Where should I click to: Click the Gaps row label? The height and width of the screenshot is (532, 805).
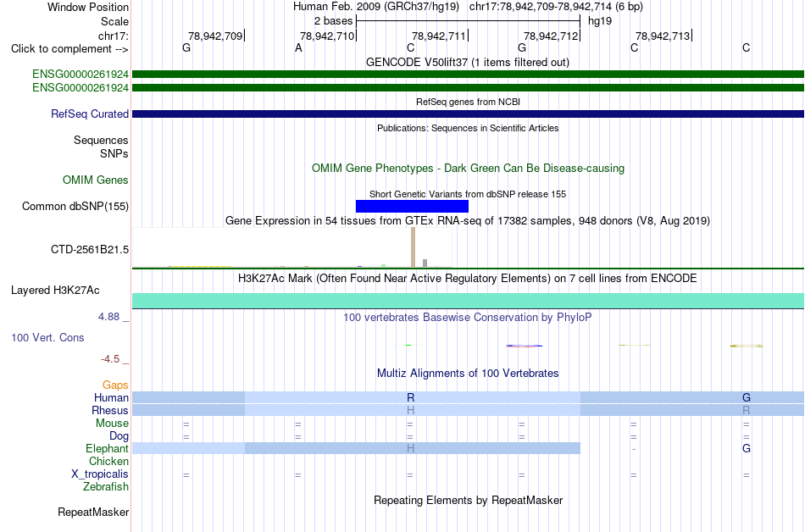pos(115,385)
